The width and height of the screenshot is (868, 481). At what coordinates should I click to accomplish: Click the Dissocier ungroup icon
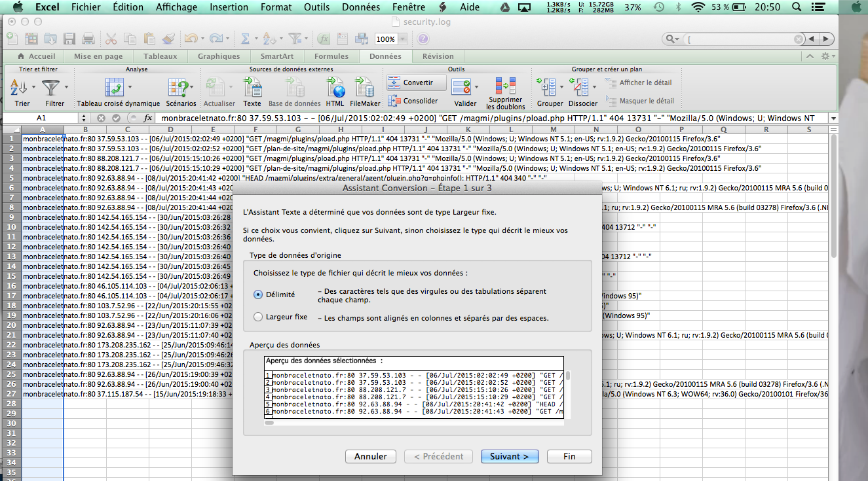pyautogui.click(x=579, y=87)
